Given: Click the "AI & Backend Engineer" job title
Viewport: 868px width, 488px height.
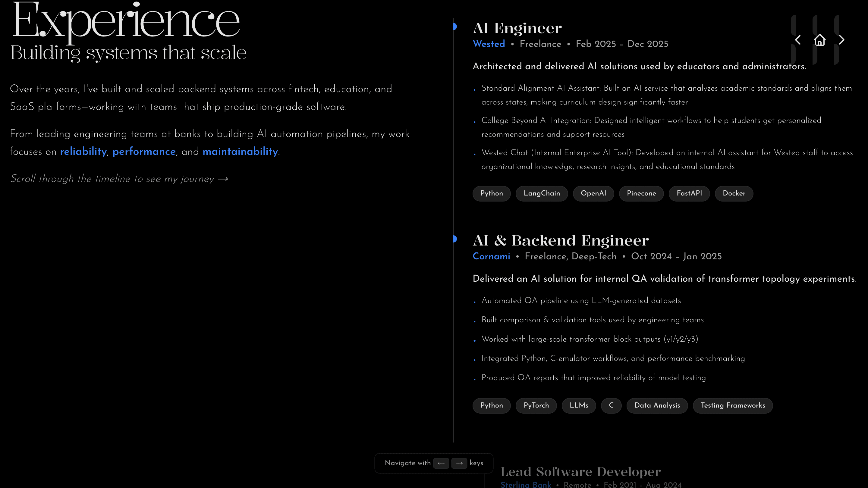Looking at the screenshot, I should (561, 240).
